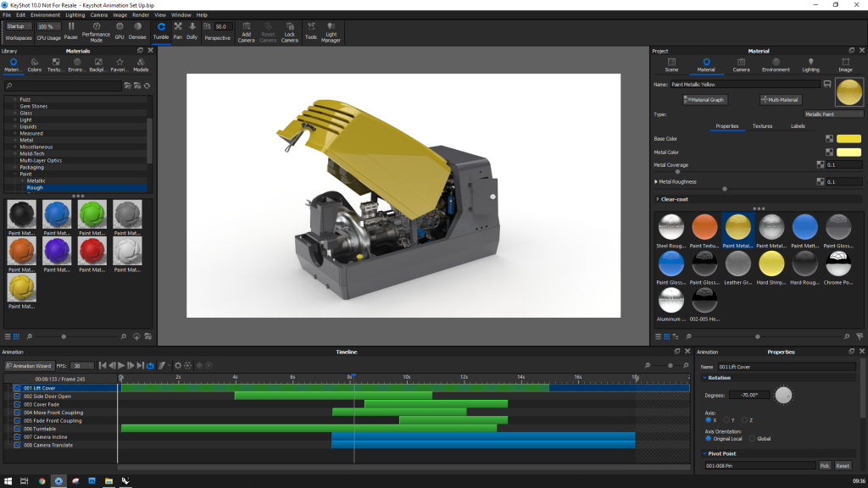Open the Render menu
This screenshot has width=868, height=488.
pos(141,15)
